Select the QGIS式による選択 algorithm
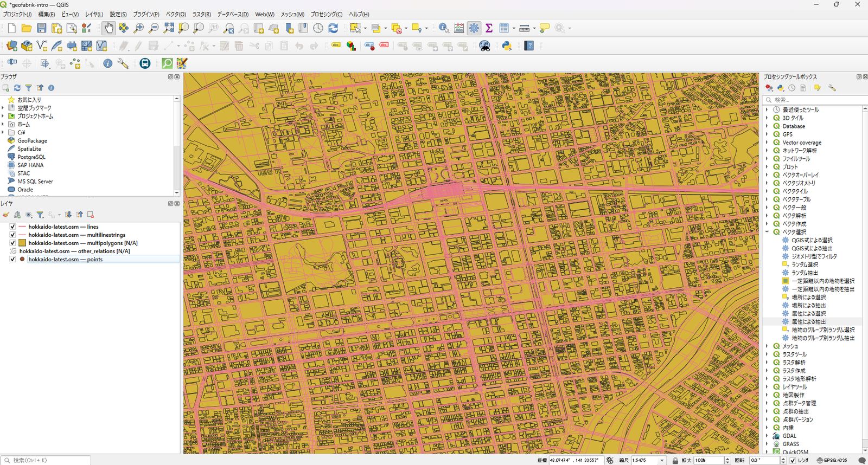The width and height of the screenshot is (868, 465). (x=812, y=240)
